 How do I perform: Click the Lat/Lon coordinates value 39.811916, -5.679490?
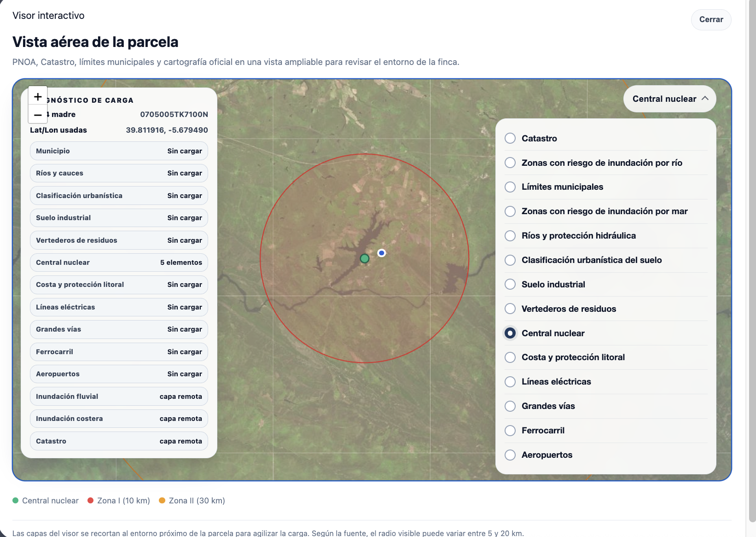click(x=167, y=130)
